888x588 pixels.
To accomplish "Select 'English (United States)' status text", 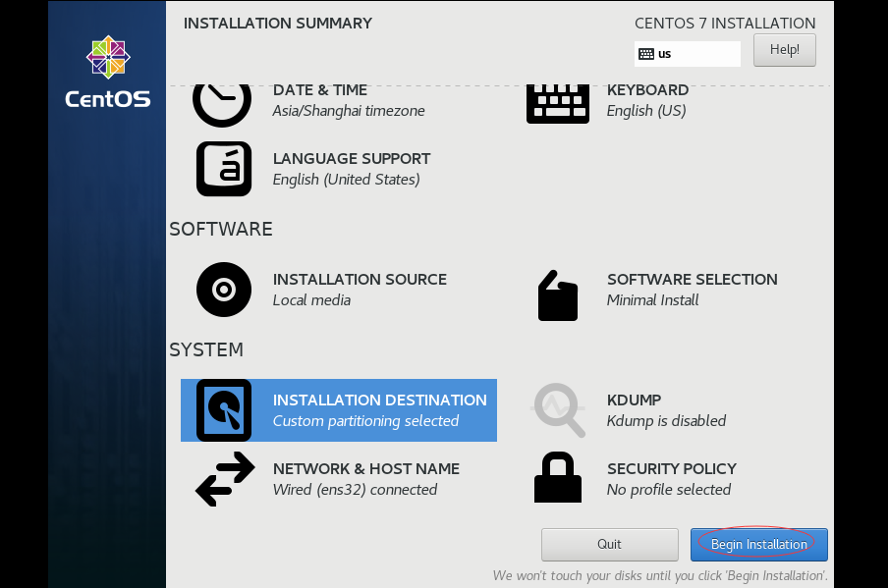I will [346, 180].
